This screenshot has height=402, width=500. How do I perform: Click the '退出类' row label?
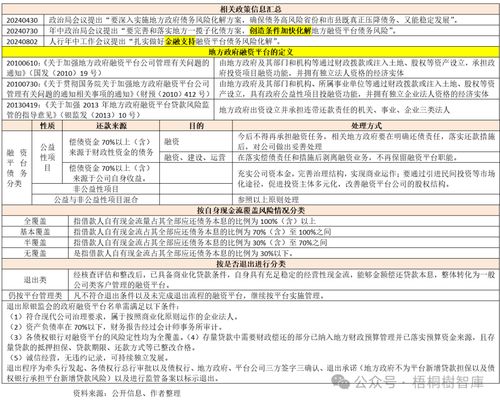pyautogui.click(x=35, y=280)
